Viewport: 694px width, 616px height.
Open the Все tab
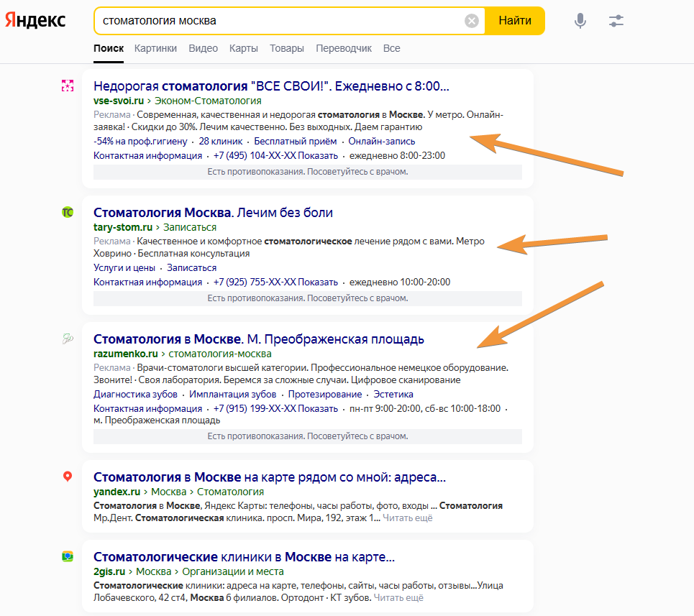(392, 48)
